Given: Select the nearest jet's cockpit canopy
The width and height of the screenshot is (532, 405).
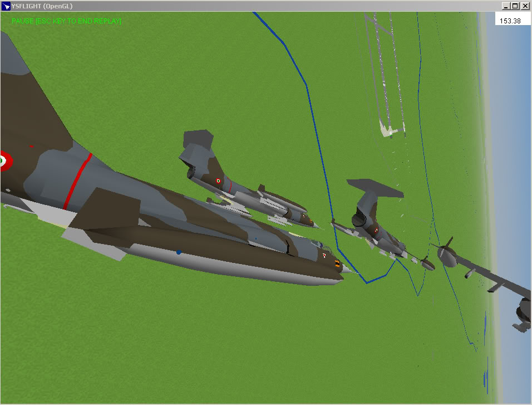Looking at the screenshot, I should 315,245.
